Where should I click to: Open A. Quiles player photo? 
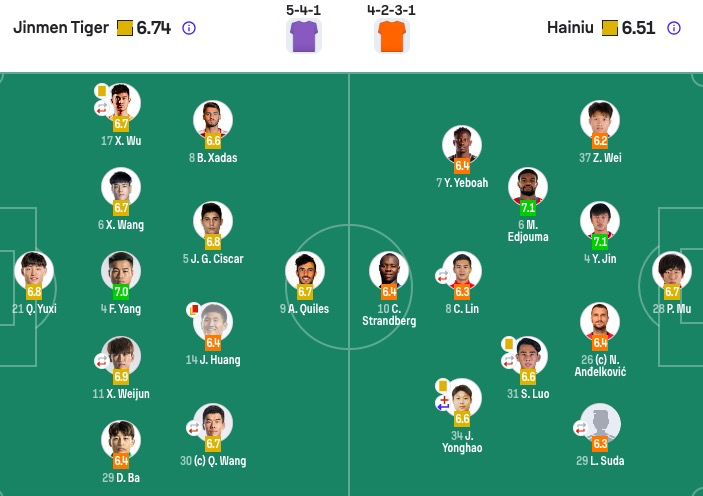[304, 271]
